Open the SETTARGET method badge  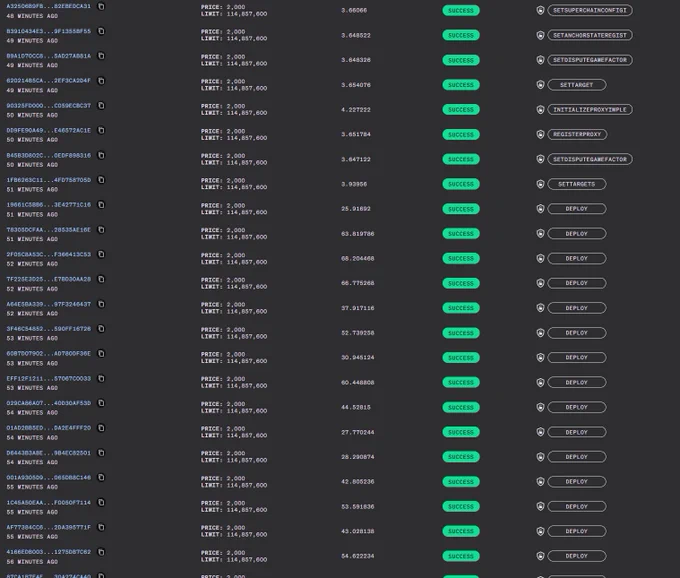tap(577, 85)
